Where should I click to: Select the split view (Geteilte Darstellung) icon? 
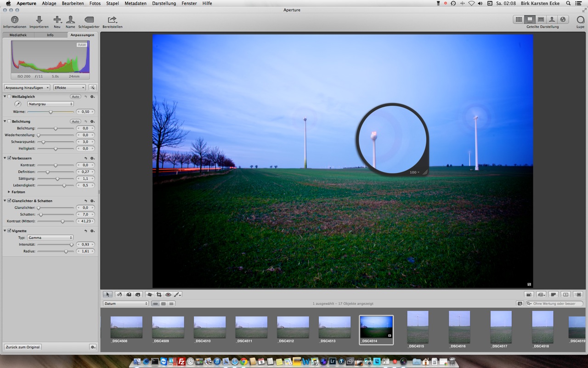point(530,20)
